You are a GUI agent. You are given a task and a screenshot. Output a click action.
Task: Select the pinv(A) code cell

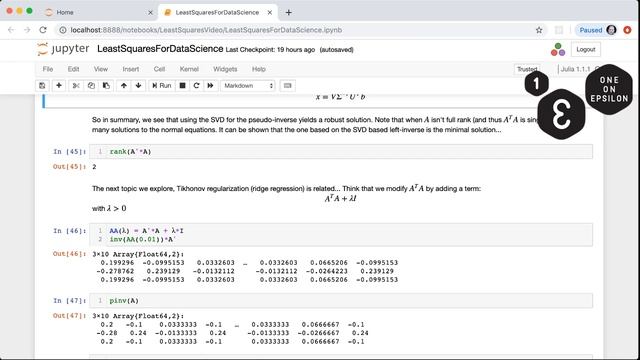click(x=341, y=300)
